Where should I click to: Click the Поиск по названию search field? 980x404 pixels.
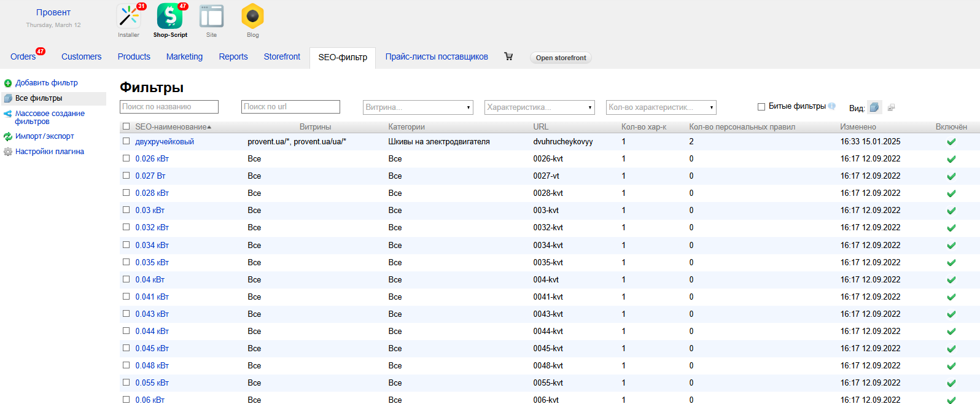[169, 107]
